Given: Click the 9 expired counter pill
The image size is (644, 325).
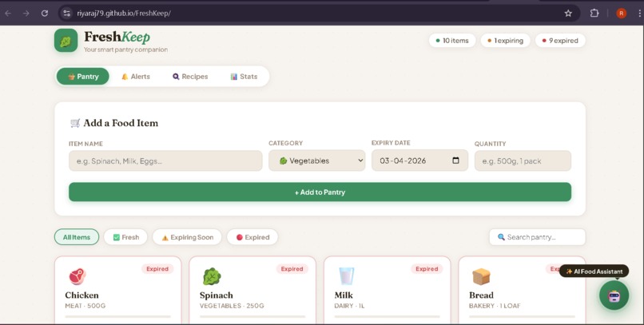Looking at the screenshot, I should pos(560,41).
